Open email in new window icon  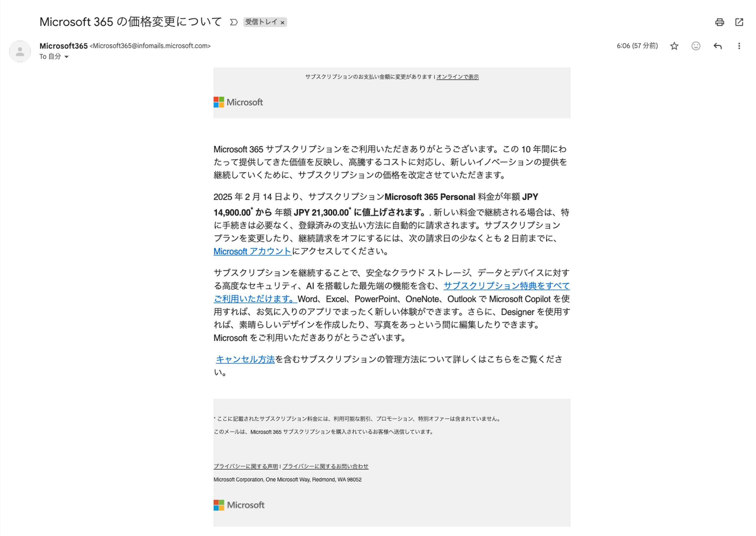coord(739,22)
